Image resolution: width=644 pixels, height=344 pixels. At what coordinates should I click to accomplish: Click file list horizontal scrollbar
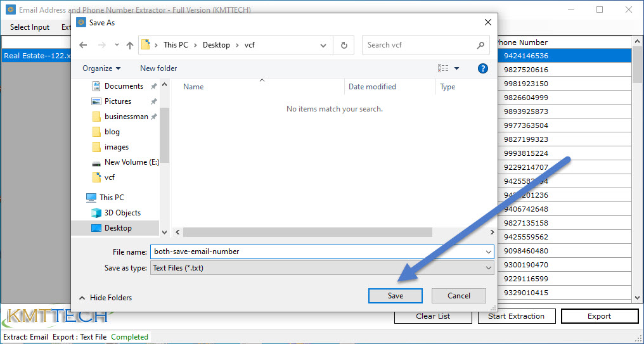(x=307, y=233)
